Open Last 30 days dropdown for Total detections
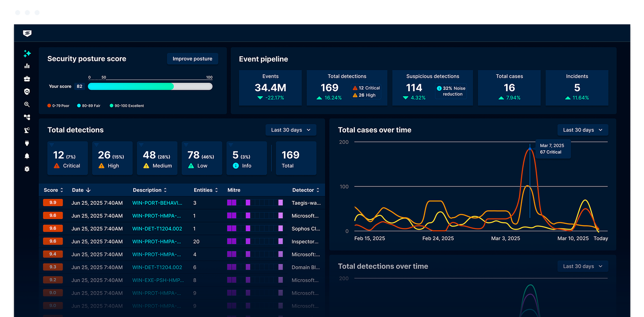 (x=291, y=130)
